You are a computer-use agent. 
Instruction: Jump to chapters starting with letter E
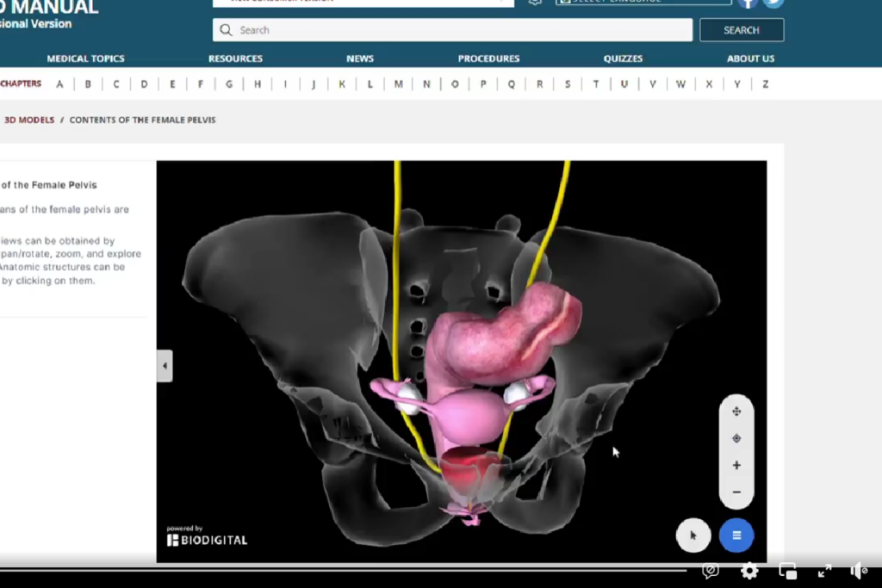(172, 84)
